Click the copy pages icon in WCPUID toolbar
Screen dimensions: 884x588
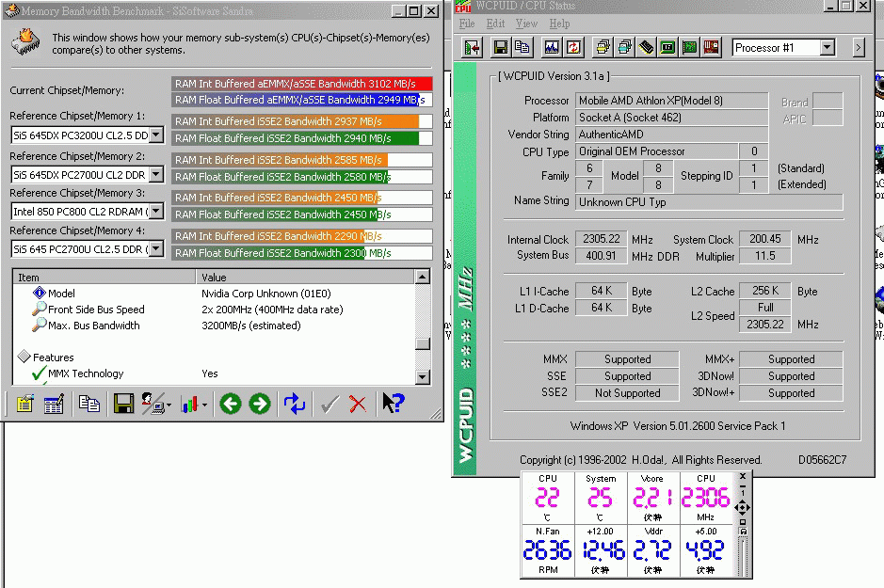click(x=522, y=48)
